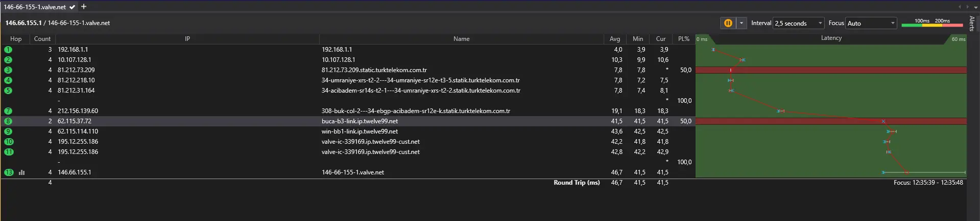Click name 308-buk-col-2 turktelekom row
Image resolution: width=980 pixels, height=221 pixels.
coord(416,111)
